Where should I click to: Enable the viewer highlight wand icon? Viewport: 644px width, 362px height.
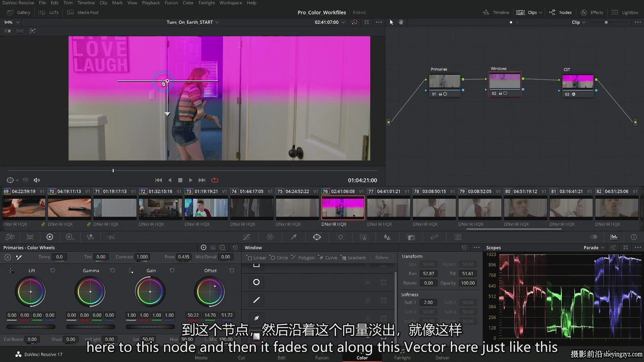(32, 31)
